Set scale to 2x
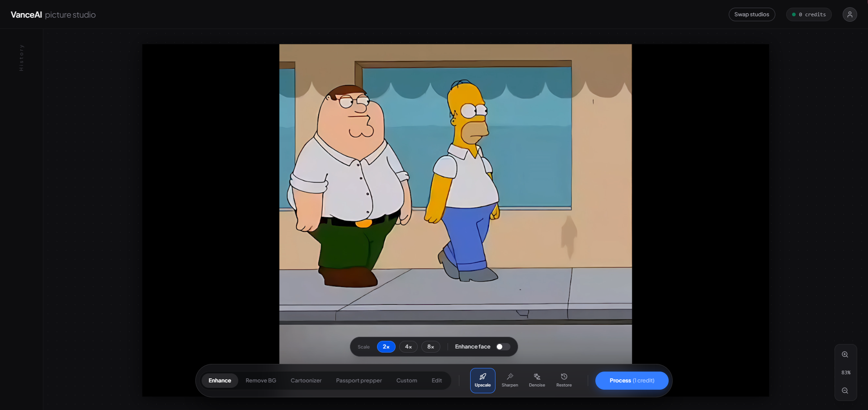Viewport: 868px width, 410px height. 386,347
